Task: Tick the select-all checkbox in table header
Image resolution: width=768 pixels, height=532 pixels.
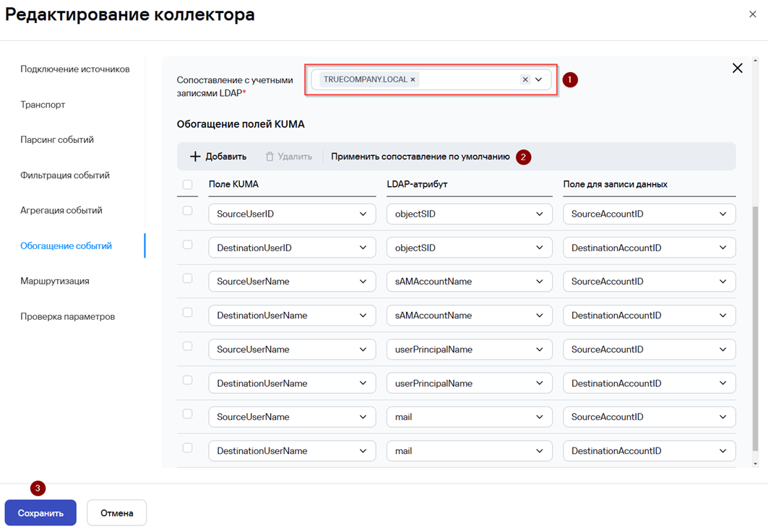Action: coord(187,185)
